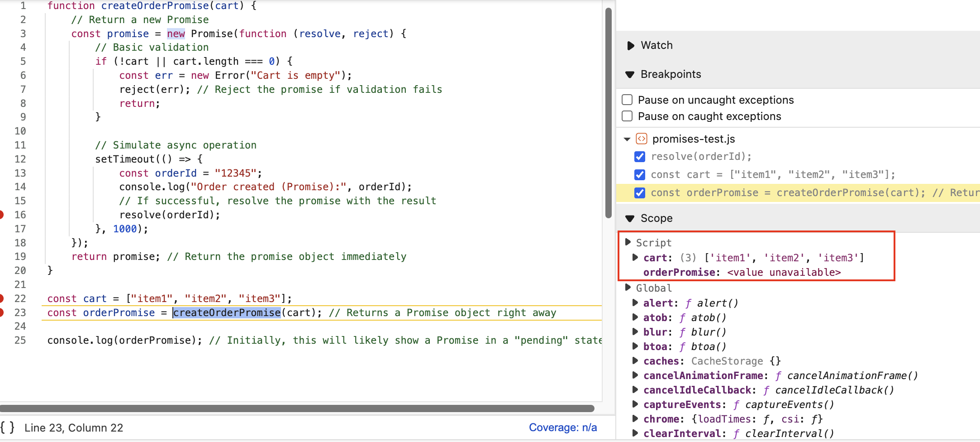Enable Pause on caught exceptions
The width and height of the screenshot is (980, 442).
627,116
